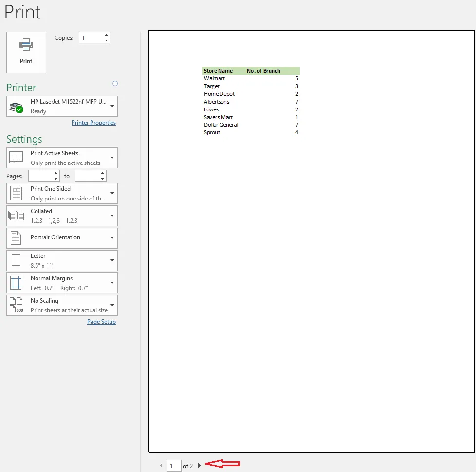Click the portrait orientation page icon
This screenshot has height=472, width=476.
click(x=16, y=238)
